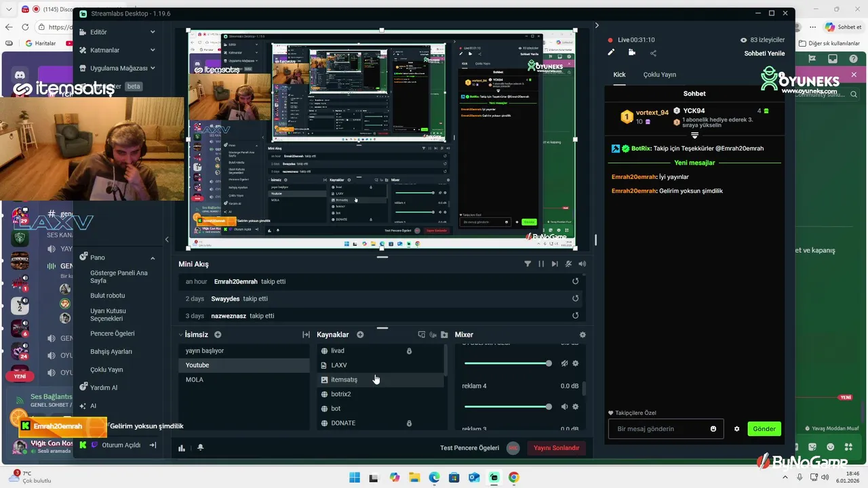Adjust the reklam 4 volume slider
Viewport: 868px width, 488px height.
pyautogui.click(x=507, y=407)
